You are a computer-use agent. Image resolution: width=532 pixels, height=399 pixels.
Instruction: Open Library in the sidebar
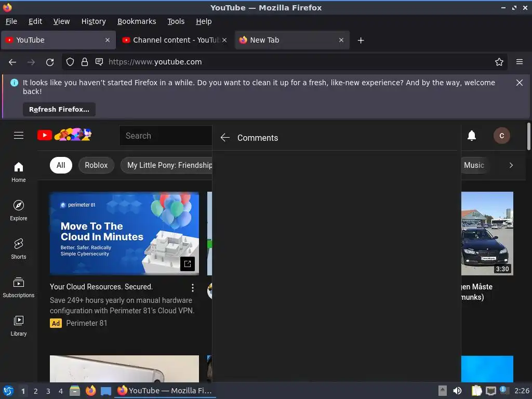19,326
